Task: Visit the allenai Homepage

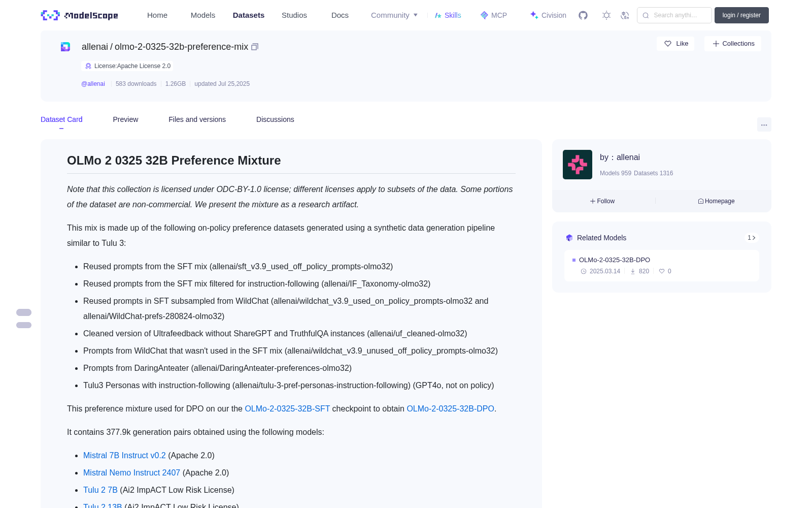Action: (x=716, y=201)
